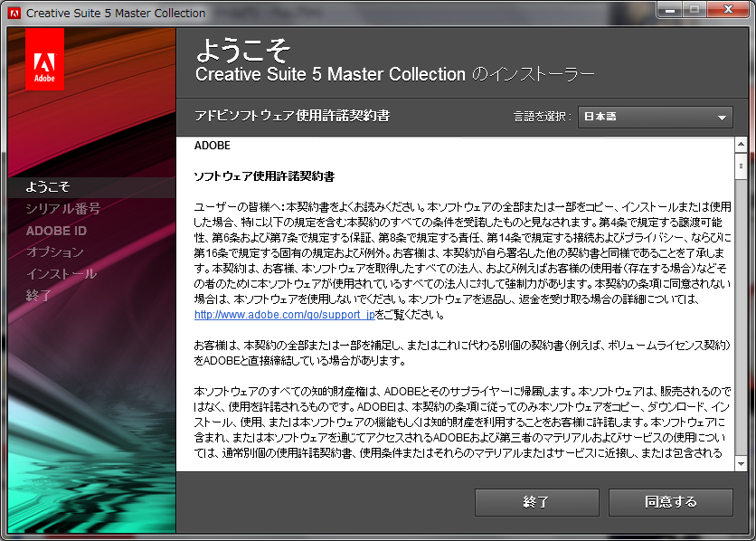Click the license scrollbar up arrow

741,145
